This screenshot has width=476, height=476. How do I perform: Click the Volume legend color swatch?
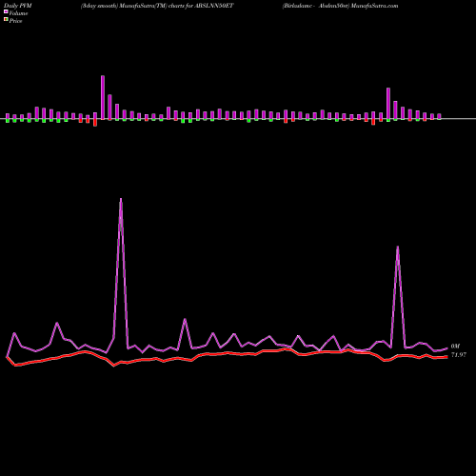click(6, 11)
